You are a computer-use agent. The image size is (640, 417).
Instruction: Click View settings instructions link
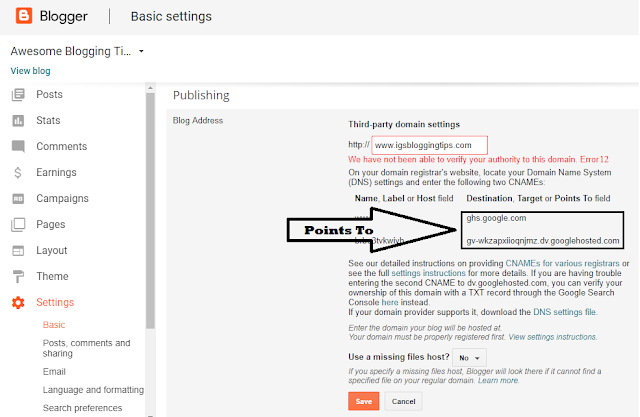pos(552,337)
